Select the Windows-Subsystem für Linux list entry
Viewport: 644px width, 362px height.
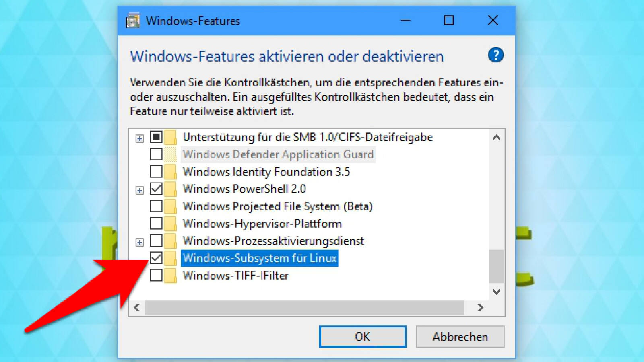260,258
